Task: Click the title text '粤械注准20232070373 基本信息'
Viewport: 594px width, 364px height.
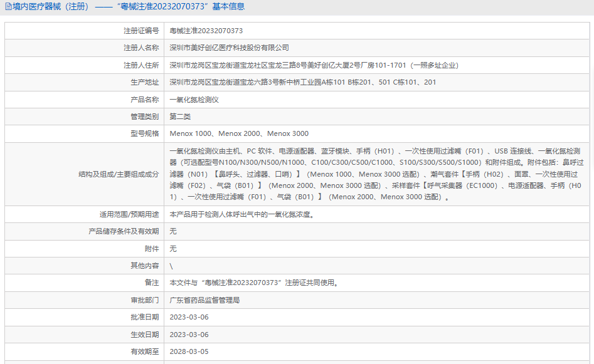Action: (181, 7)
